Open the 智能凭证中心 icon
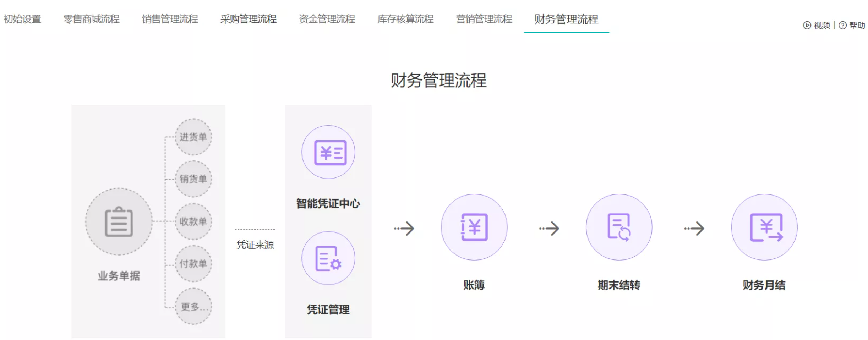 click(328, 152)
